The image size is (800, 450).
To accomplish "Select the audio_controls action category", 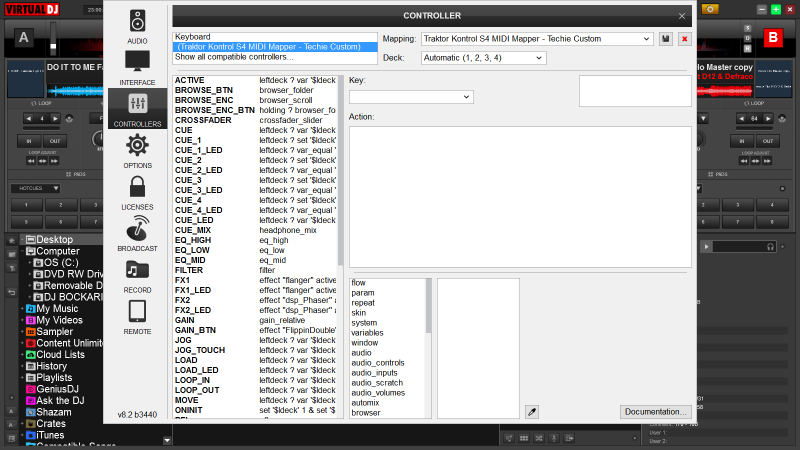I will (378, 363).
